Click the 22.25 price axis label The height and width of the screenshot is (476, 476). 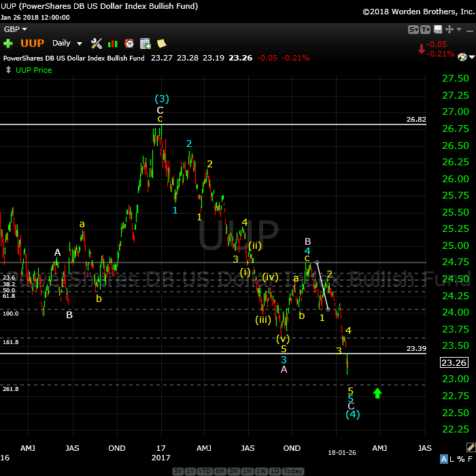coord(456,429)
